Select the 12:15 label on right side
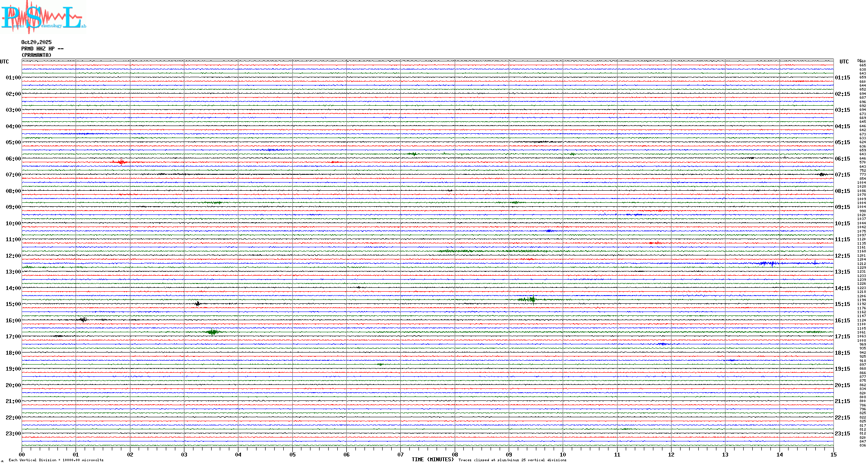This screenshot has width=868, height=466. pos(842,256)
